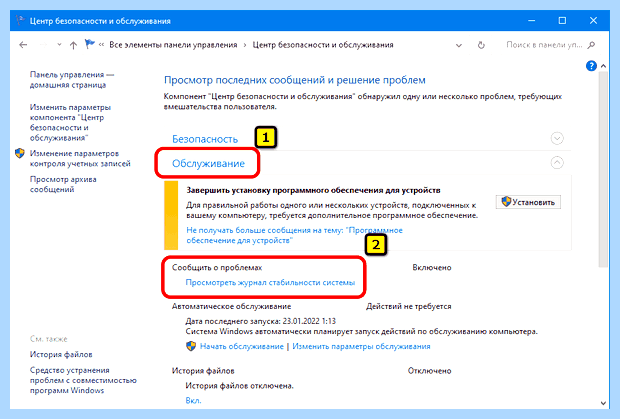Click the 'Завершить установку программного обеспечения' heading

313,190
